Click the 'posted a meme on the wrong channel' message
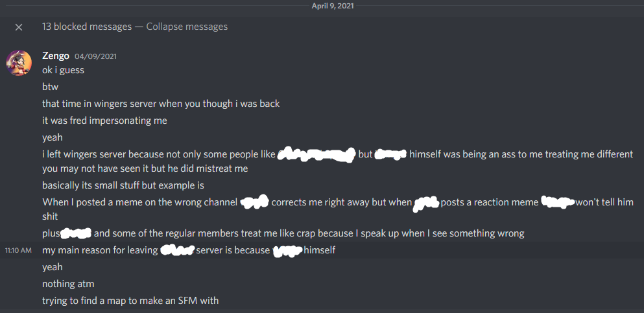 [338, 209]
